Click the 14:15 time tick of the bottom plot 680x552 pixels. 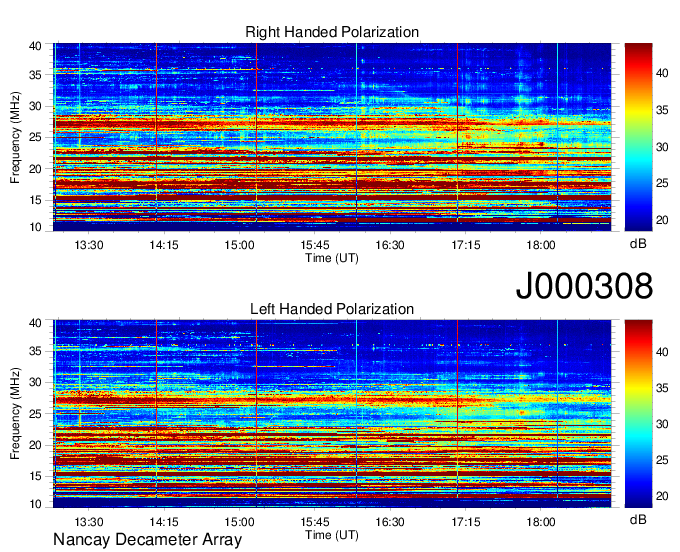coord(164,522)
